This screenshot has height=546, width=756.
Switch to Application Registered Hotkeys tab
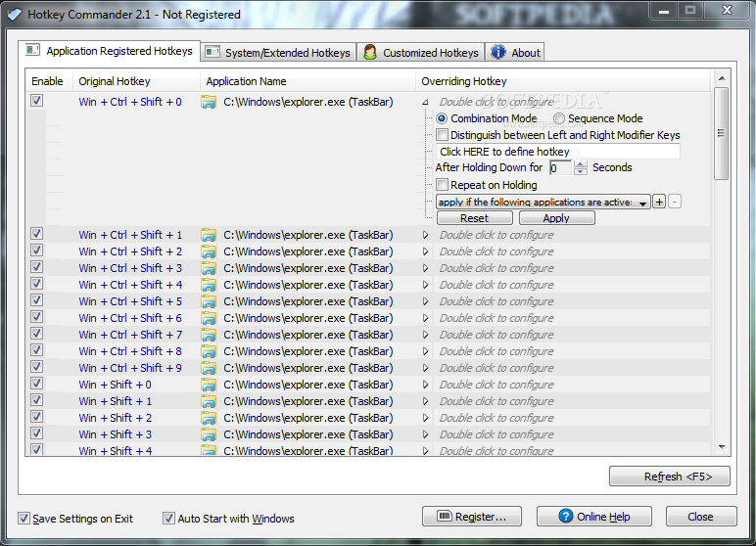(x=110, y=51)
